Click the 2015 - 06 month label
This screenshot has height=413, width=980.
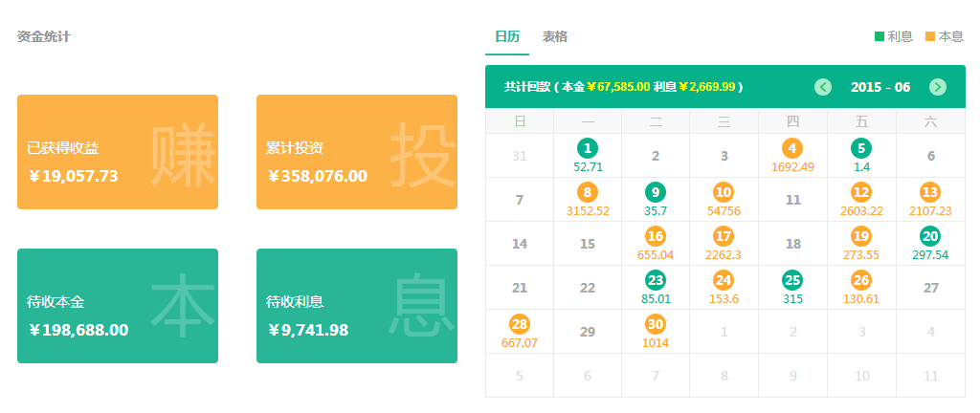[880, 87]
